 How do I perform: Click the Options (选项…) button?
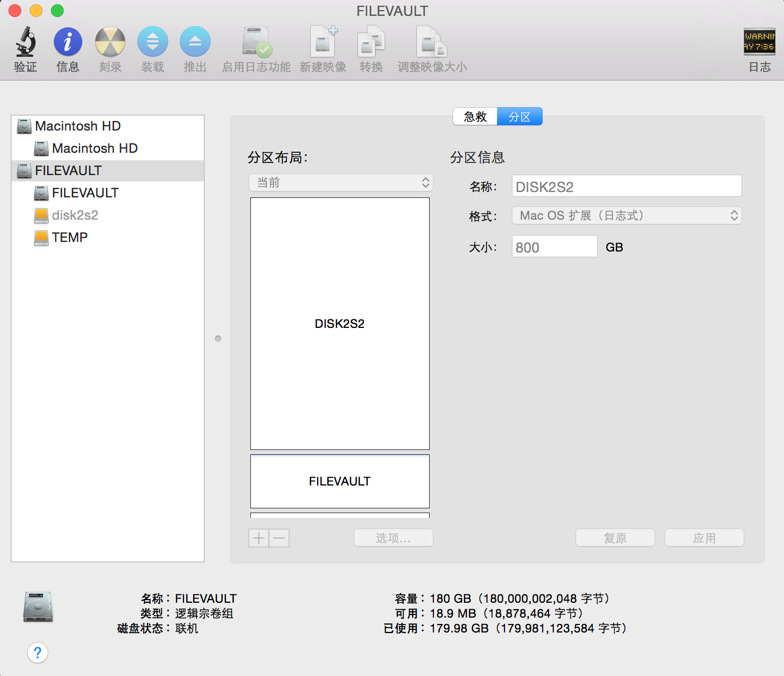pyautogui.click(x=394, y=538)
